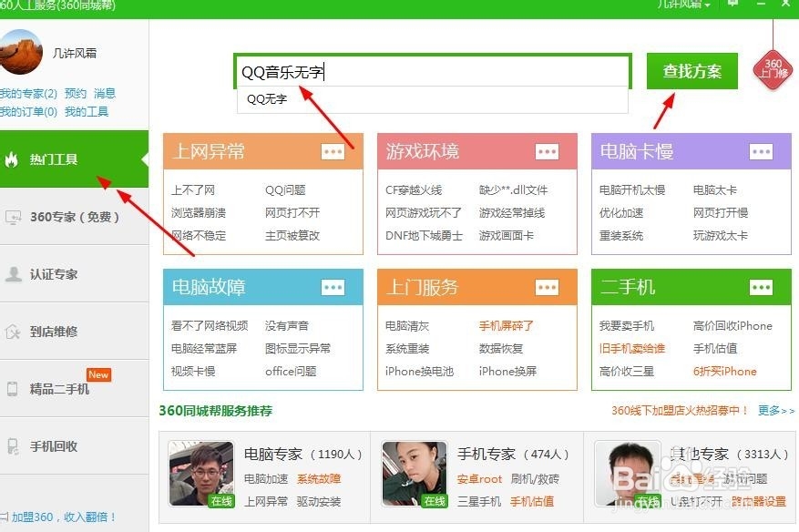The image size is (799, 532).
Task: Click the 优化加速 item
Action: 621,213
